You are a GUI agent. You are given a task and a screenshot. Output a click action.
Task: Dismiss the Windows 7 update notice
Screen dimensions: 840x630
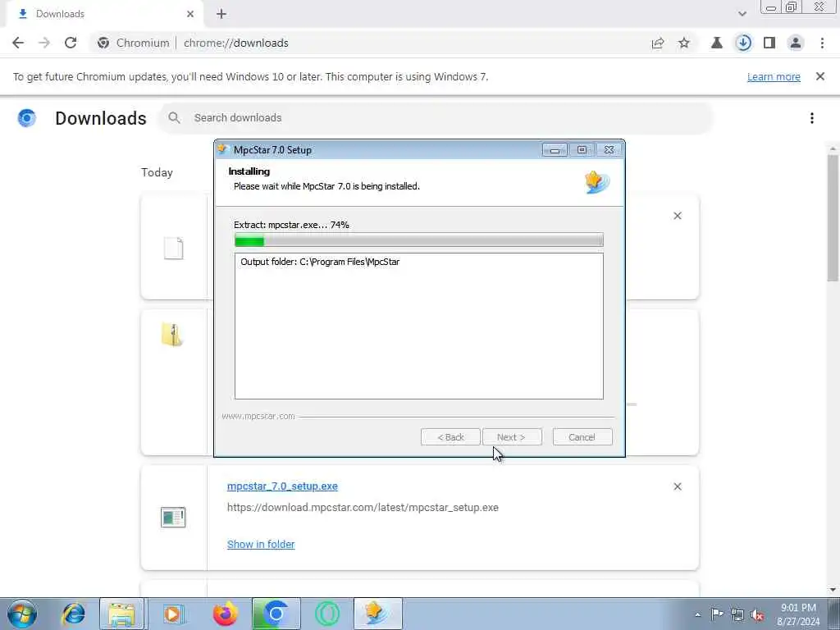coord(820,76)
